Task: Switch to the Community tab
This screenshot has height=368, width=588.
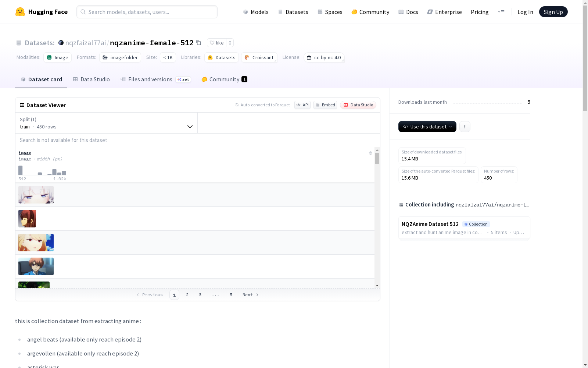Action: (224, 79)
